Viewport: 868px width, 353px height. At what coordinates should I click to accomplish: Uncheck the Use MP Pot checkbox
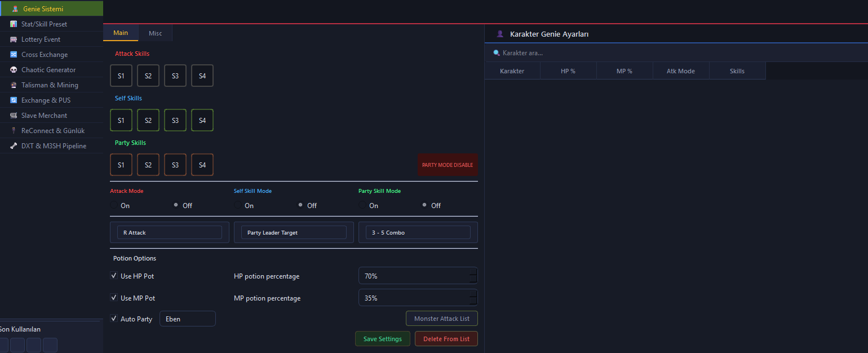pyautogui.click(x=114, y=297)
